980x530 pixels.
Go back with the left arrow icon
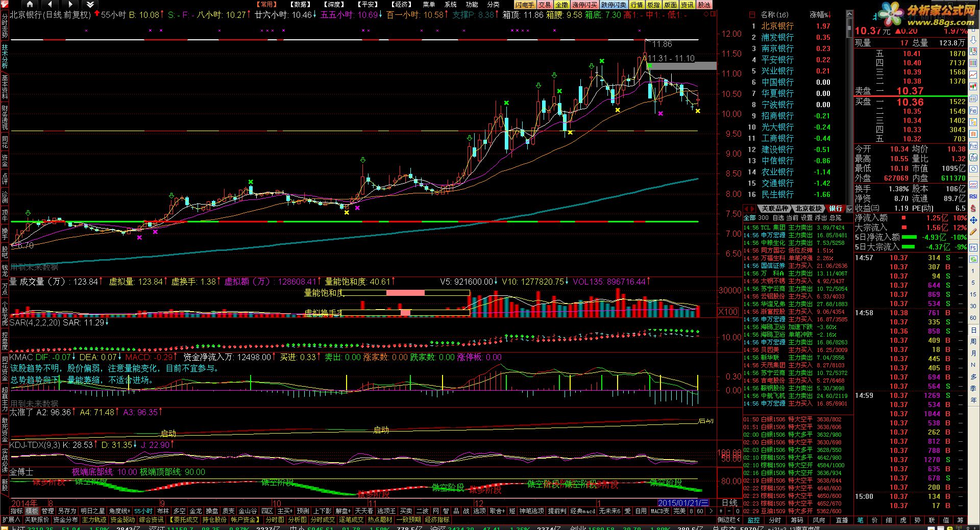pos(50,5)
